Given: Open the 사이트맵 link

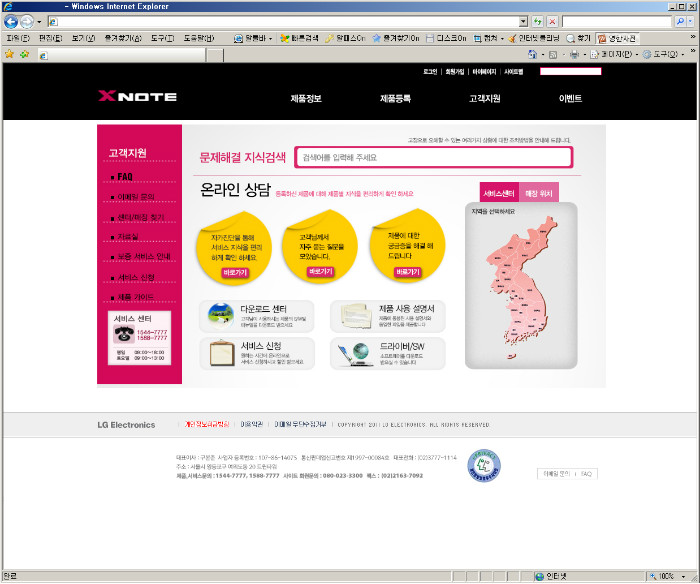Looking at the screenshot, I should tap(513, 71).
